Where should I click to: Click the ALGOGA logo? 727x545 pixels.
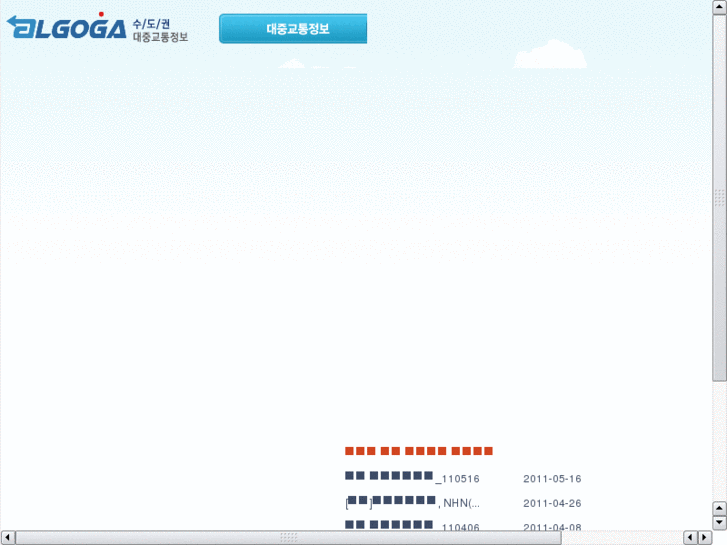tap(66, 26)
